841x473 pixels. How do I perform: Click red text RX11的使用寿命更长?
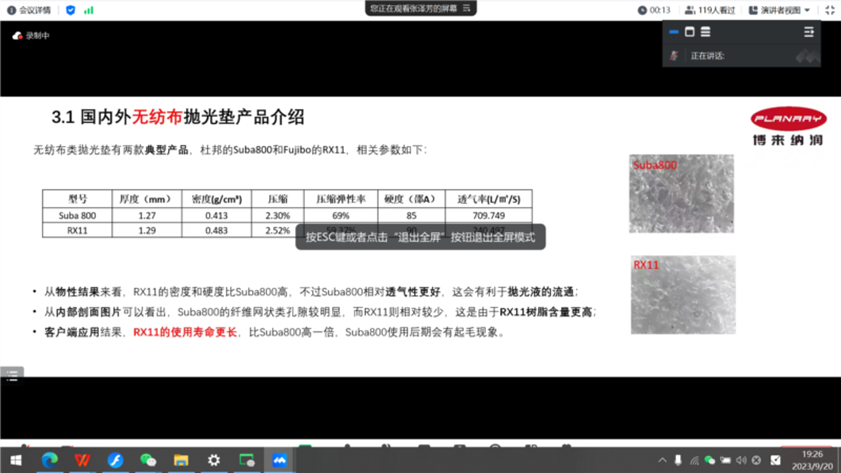point(185,332)
